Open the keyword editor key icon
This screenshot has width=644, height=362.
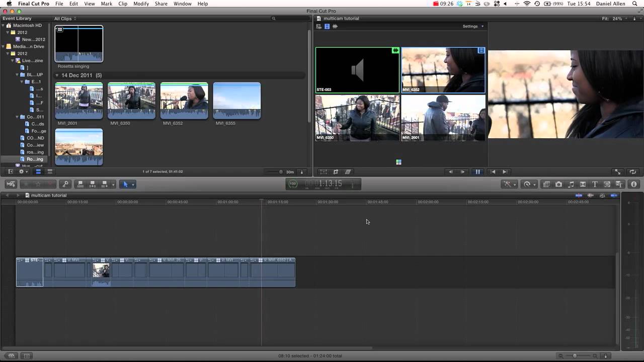point(65,184)
